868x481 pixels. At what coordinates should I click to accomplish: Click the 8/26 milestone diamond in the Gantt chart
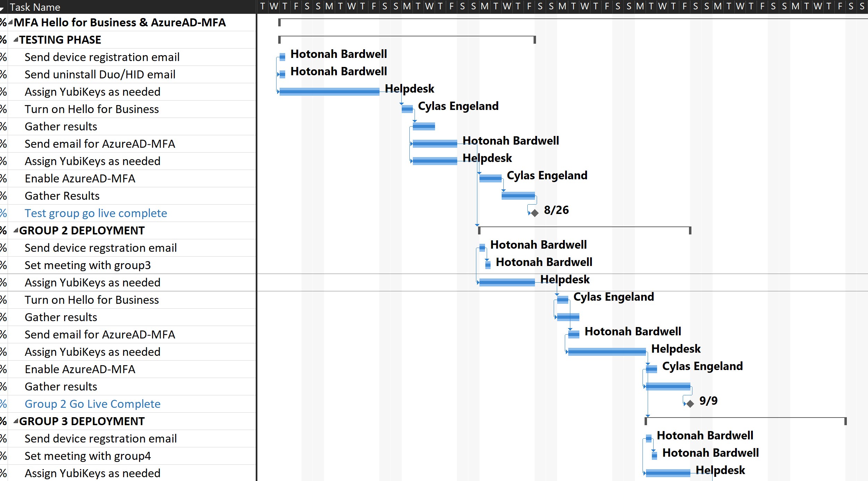point(535,213)
